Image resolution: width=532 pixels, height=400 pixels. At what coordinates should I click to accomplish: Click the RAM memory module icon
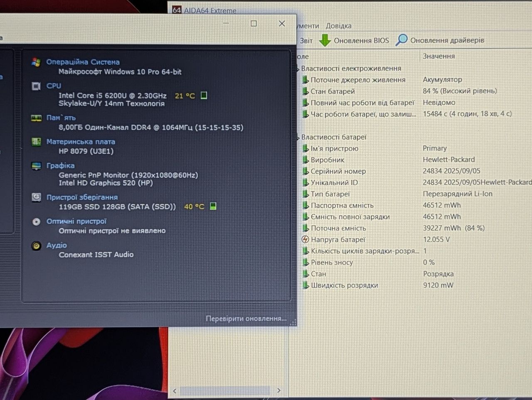36,118
